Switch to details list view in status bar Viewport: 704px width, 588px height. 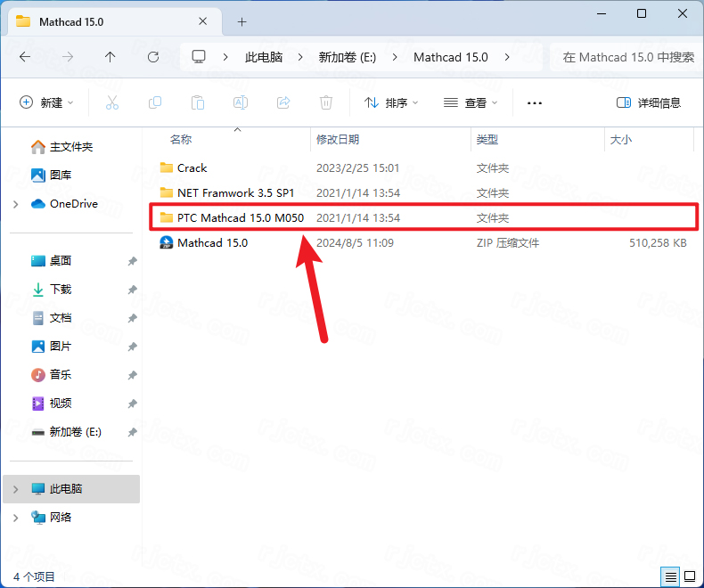670,576
